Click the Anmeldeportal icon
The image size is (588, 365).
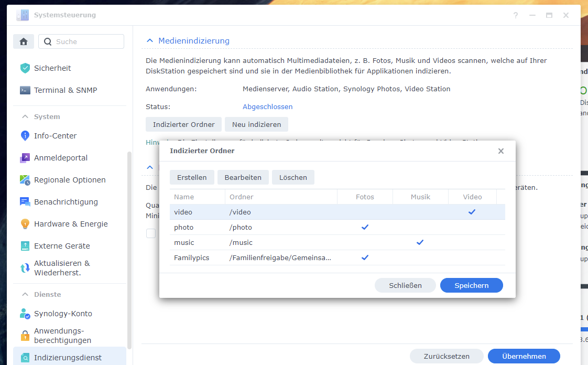click(25, 157)
